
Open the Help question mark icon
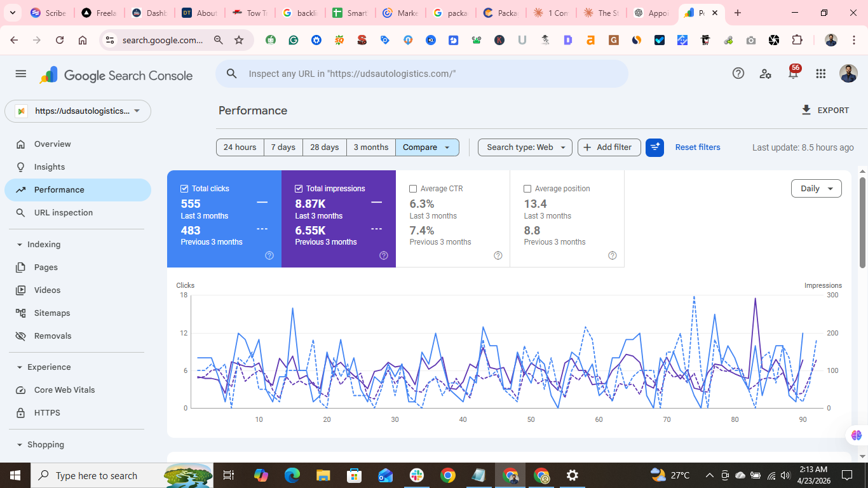738,73
